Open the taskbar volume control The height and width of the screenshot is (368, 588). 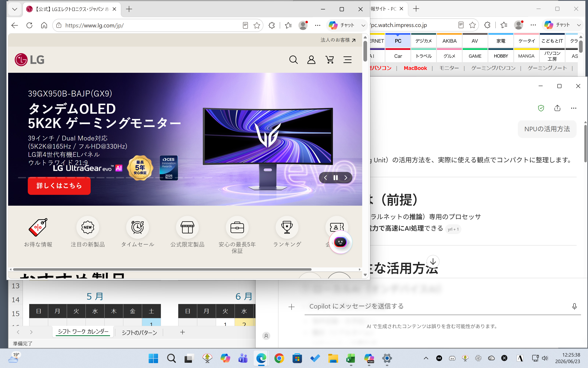pos(545,358)
